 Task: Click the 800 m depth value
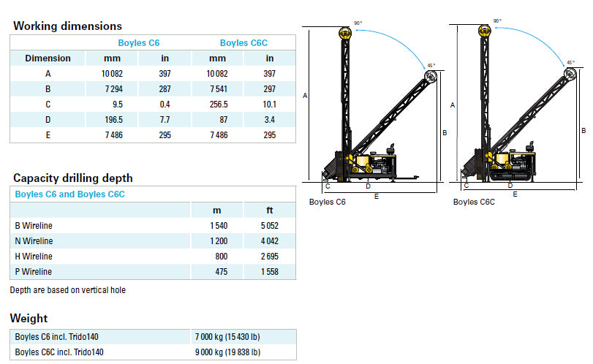coord(222,257)
